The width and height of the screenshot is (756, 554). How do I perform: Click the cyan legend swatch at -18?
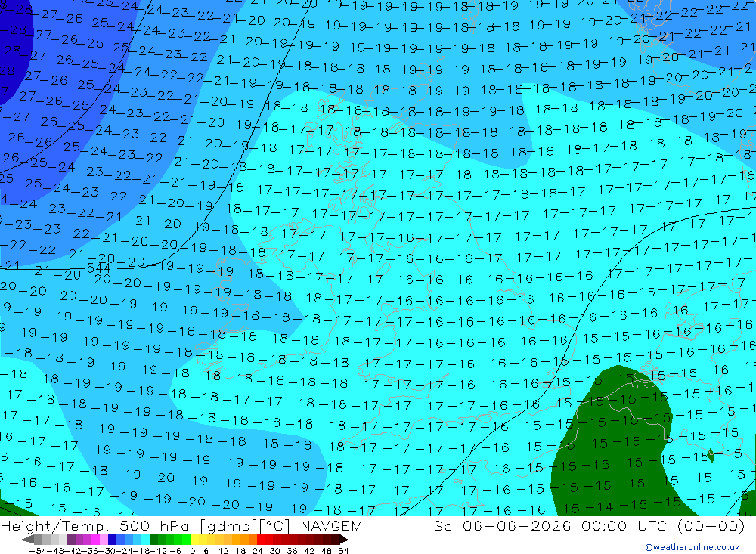[x=145, y=540]
